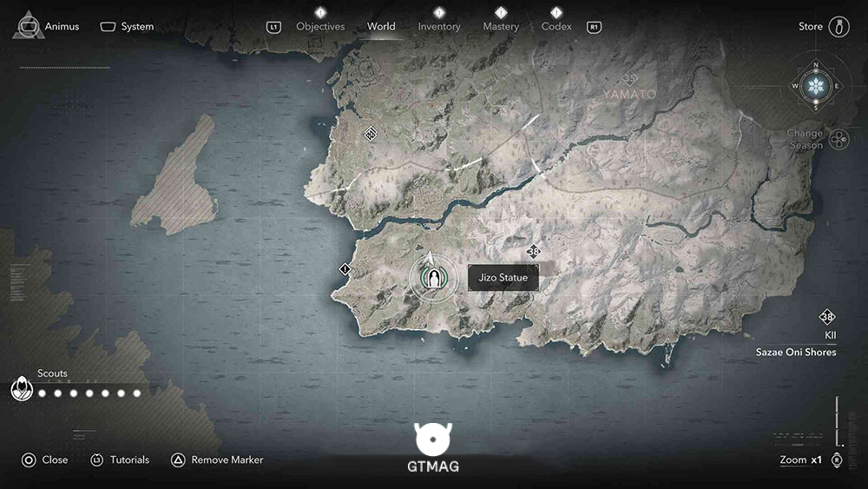Go to the Mastery tab
868x489 pixels.
[501, 26]
